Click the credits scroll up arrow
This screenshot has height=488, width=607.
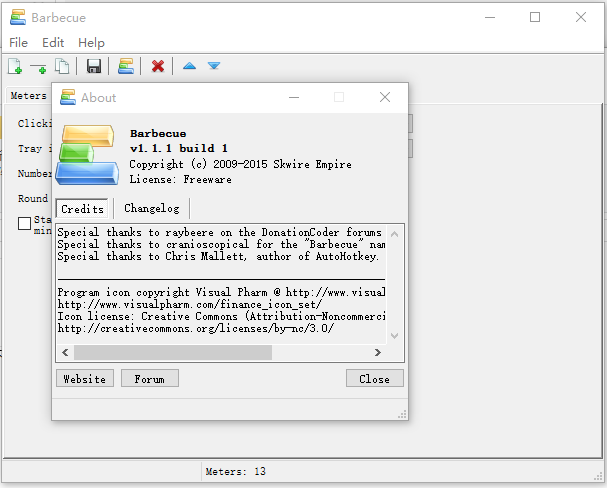pyautogui.click(x=394, y=234)
